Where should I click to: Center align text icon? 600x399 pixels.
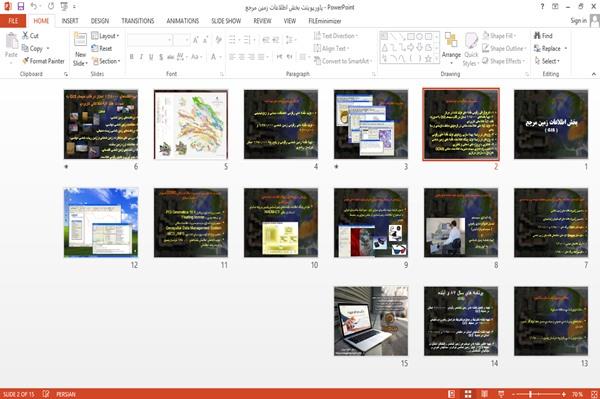click(x=242, y=57)
